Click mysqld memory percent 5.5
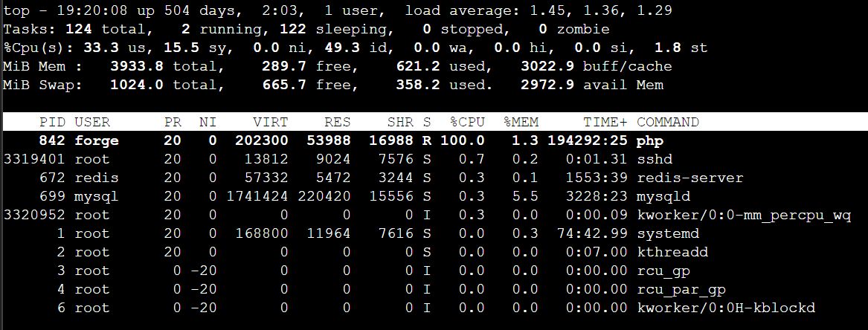Viewport: 868px width, 330px height. [x=525, y=196]
